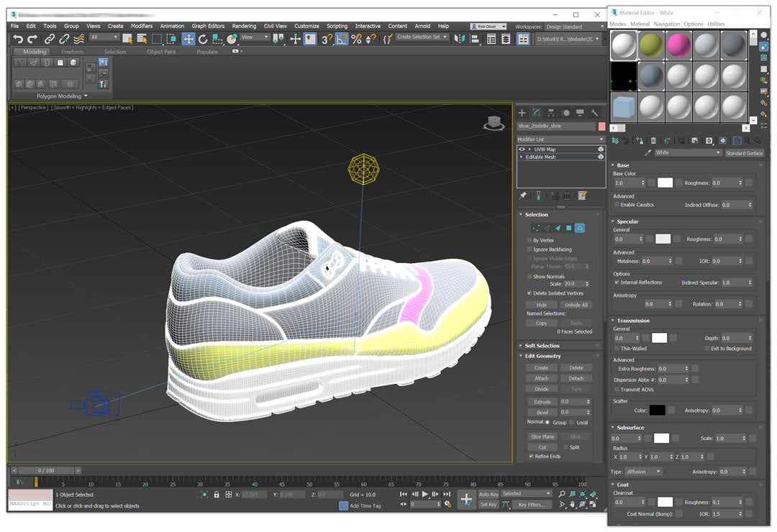Select the Link tool icon

[50, 39]
